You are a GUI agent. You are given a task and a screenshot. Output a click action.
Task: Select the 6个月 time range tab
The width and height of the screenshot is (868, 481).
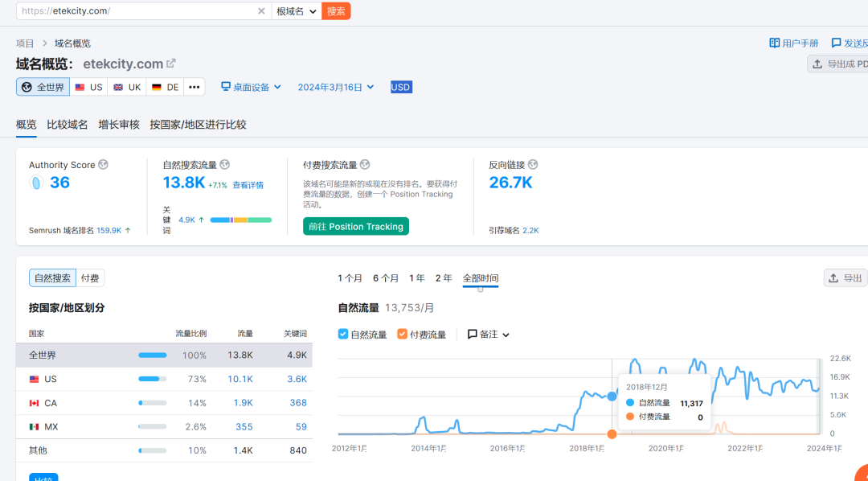coord(386,277)
